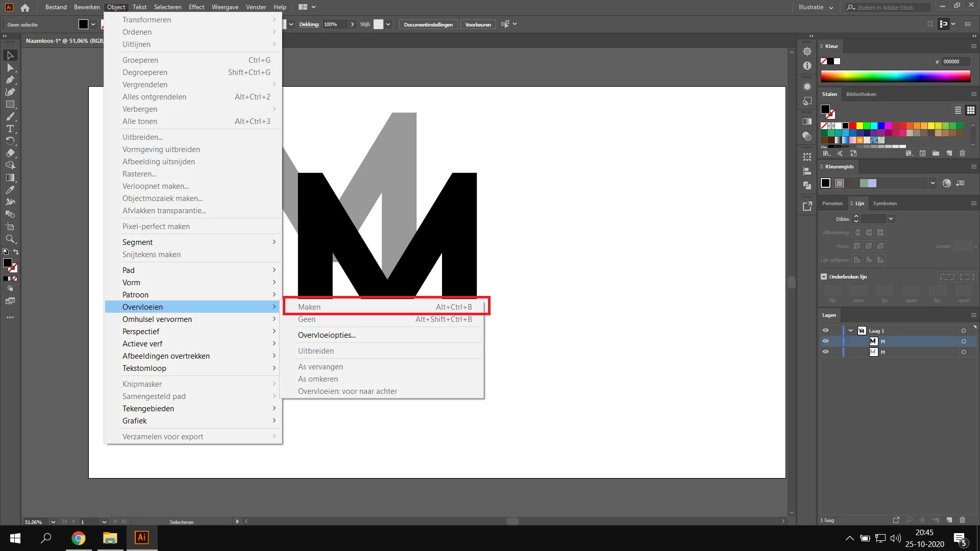Collapse the Laag 1 layer tree
980x551 pixels.
850,331
